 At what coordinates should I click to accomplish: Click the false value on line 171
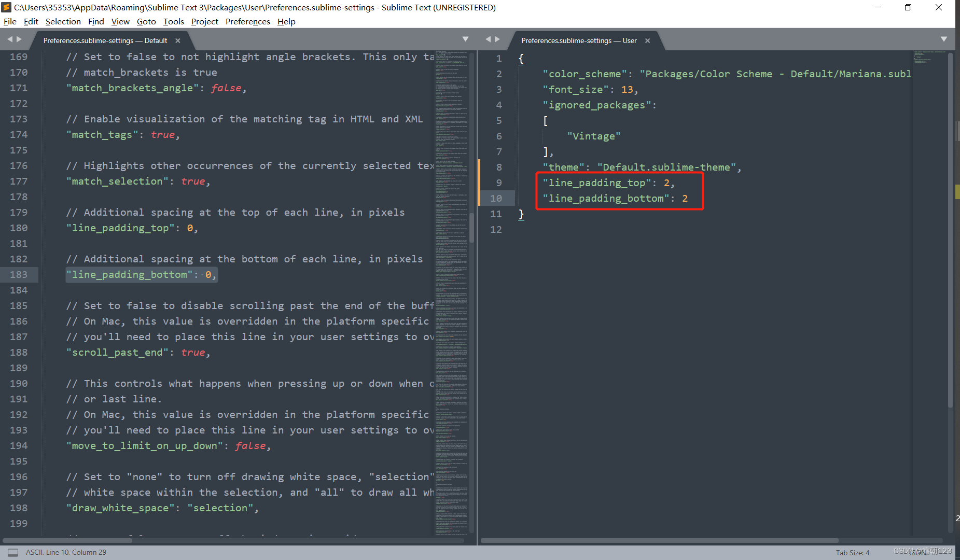(226, 88)
